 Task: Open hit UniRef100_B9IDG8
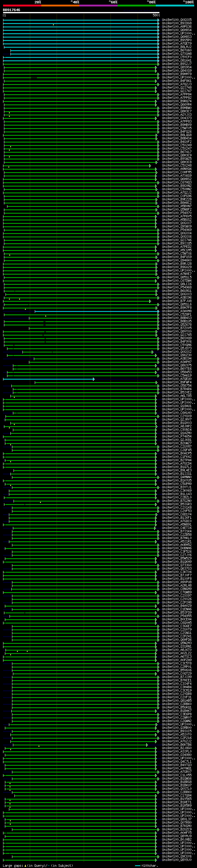pos(176,23)
